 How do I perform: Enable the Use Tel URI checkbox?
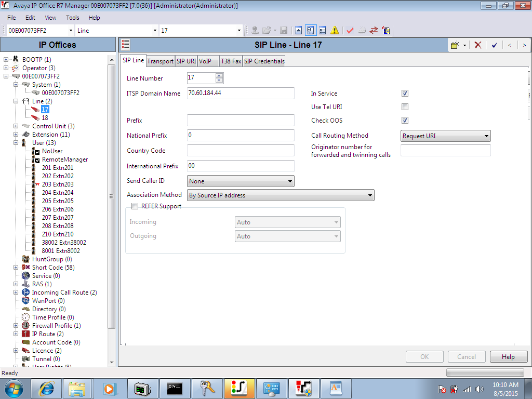pyautogui.click(x=405, y=107)
